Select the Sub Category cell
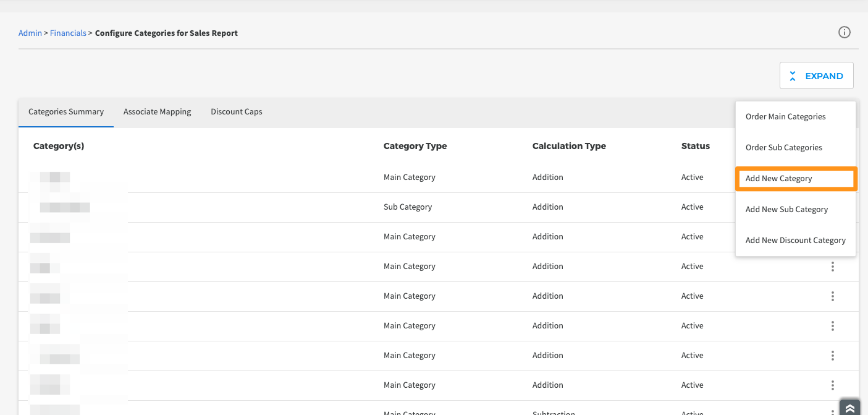This screenshot has height=415, width=868. pyautogui.click(x=408, y=207)
